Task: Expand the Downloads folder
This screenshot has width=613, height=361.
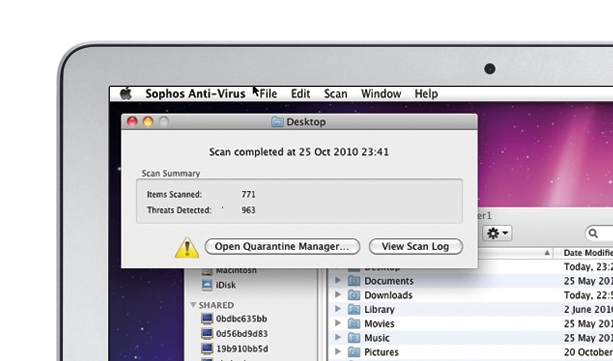Action: (x=337, y=295)
